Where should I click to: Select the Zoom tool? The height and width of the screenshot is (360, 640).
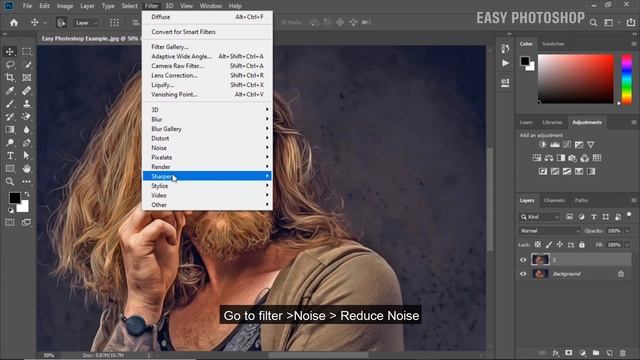click(x=10, y=182)
